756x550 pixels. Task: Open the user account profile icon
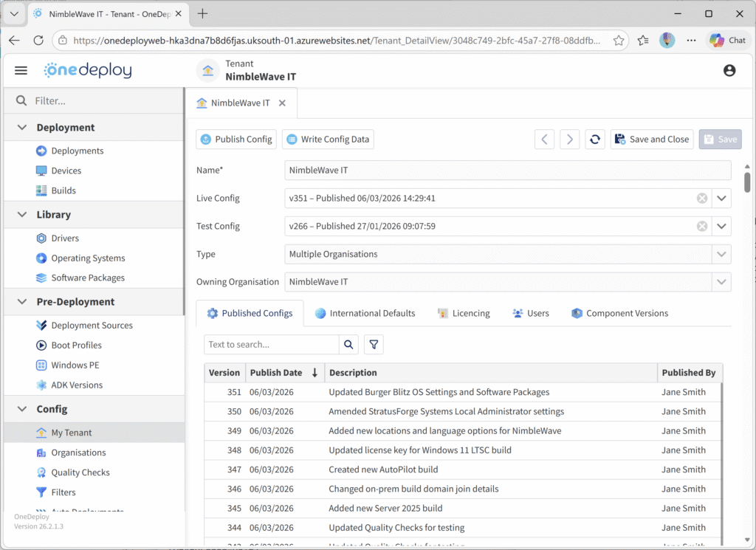click(x=729, y=70)
